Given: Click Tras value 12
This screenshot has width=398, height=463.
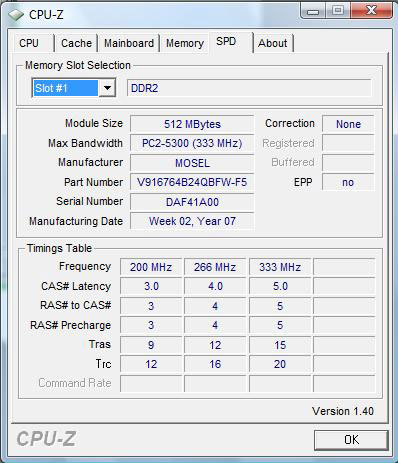Looking at the screenshot, I should point(215,345).
